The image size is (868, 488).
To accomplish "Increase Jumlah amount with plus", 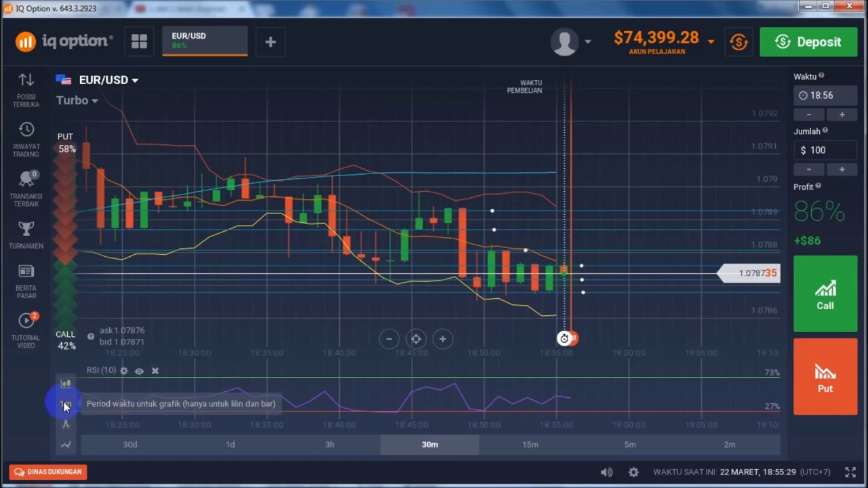I will point(842,169).
